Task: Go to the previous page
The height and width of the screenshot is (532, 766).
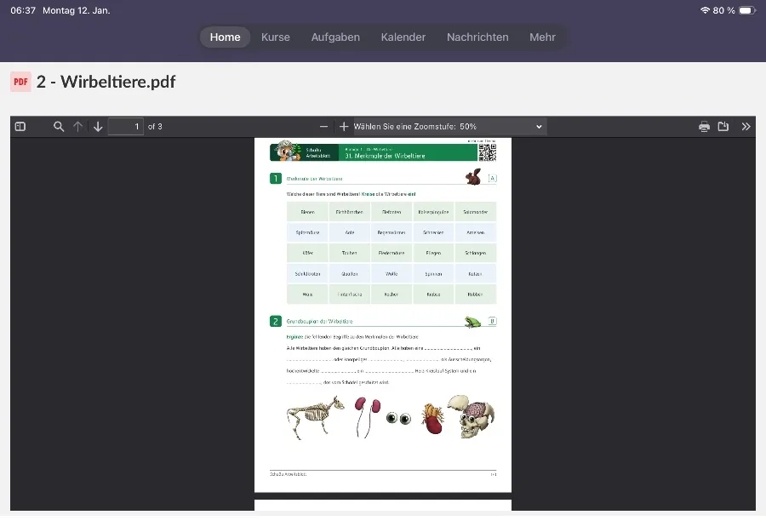Action: click(78, 126)
